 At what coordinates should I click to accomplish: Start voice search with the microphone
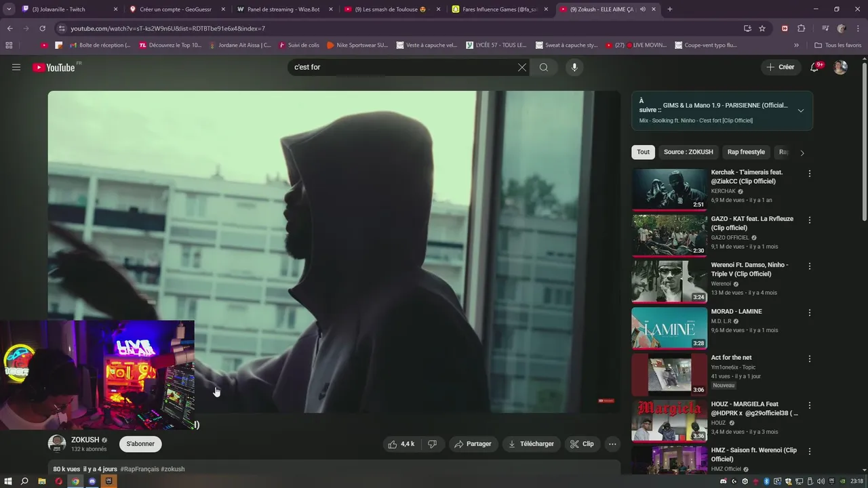574,67
